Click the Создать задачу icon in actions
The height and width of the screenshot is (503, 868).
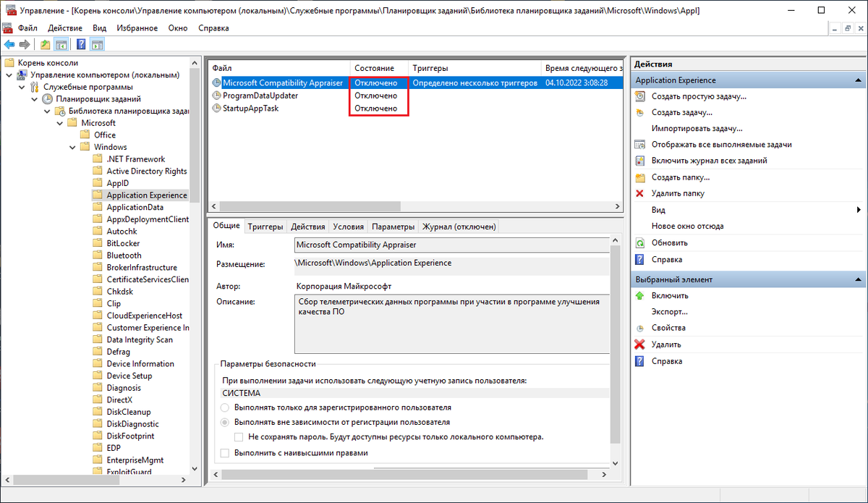pos(639,112)
